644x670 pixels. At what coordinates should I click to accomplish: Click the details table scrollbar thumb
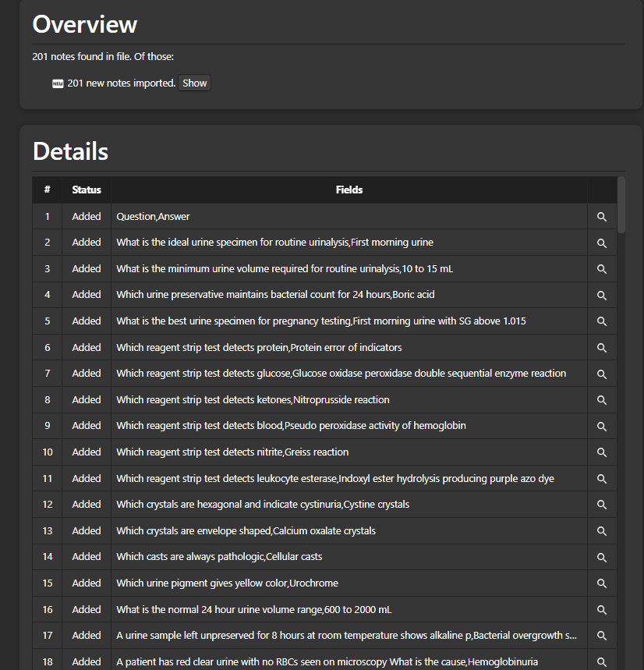tap(621, 205)
